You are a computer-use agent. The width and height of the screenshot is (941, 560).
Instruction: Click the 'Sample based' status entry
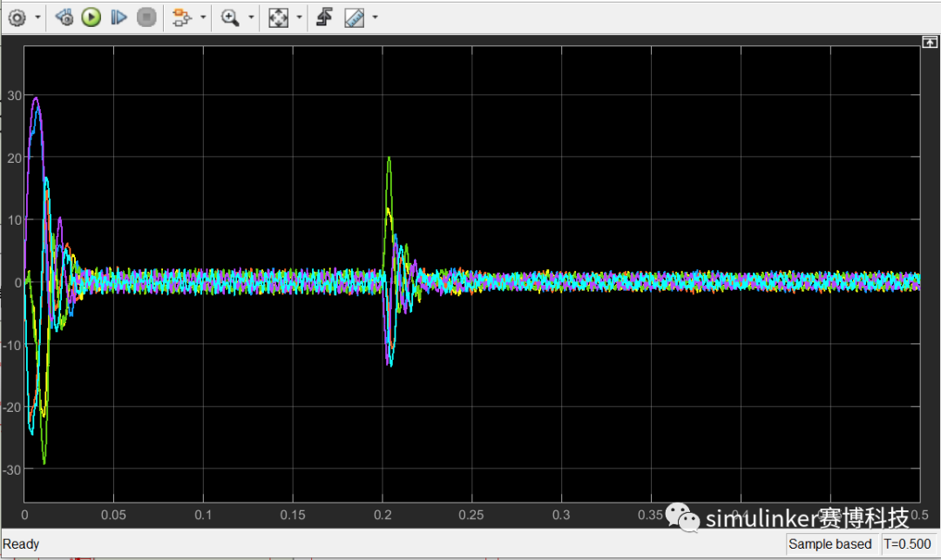click(830, 544)
